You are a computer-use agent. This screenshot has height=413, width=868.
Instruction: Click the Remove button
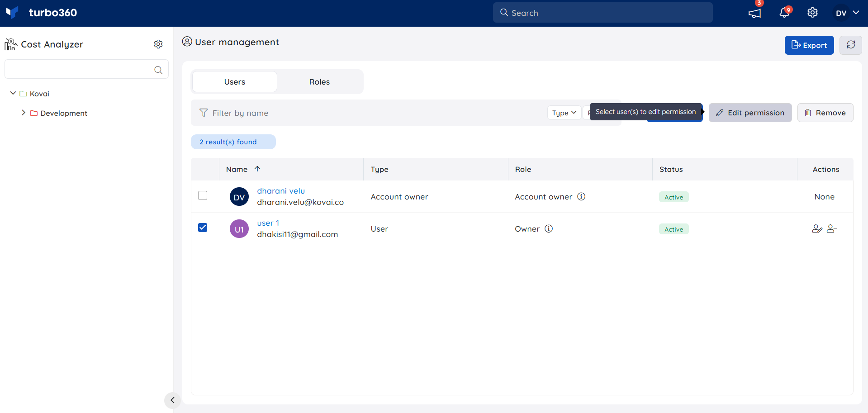[x=825, y=113]
